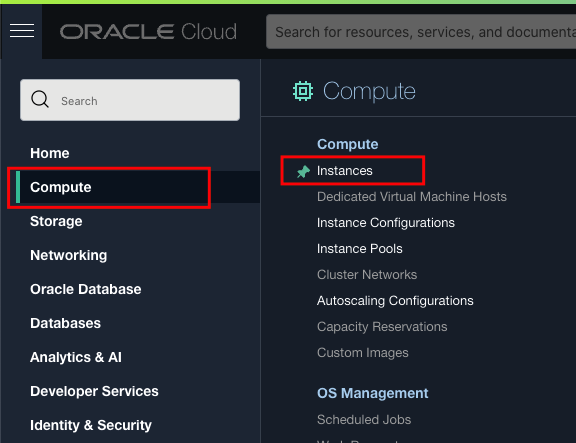Screen dimensions: 576x443
Task: Click the large Compute page title
Action: (x=369, y=91)
